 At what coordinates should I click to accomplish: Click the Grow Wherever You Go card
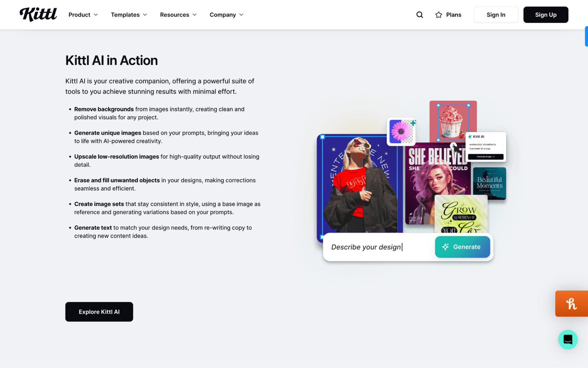click(x=461, y=214)
